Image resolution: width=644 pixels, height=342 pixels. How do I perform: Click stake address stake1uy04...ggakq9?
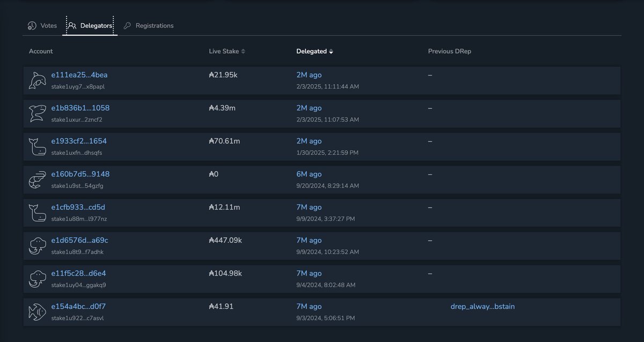(x=79, y=286)
